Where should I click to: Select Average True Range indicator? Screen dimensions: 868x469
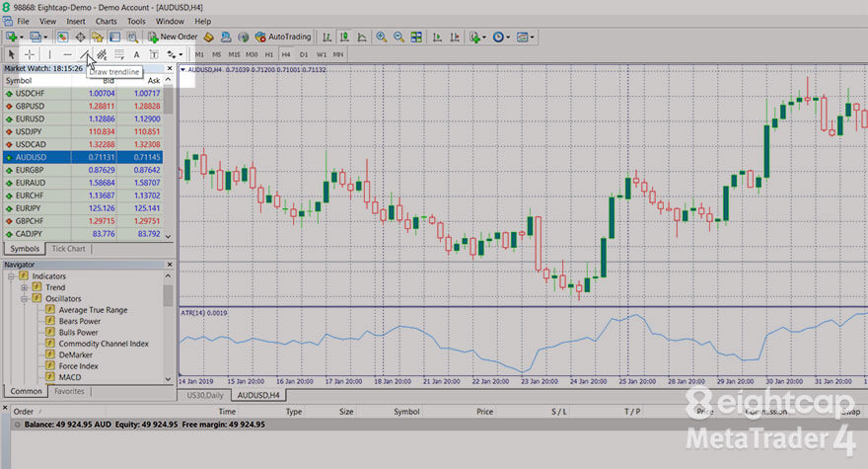coord(93,310)
